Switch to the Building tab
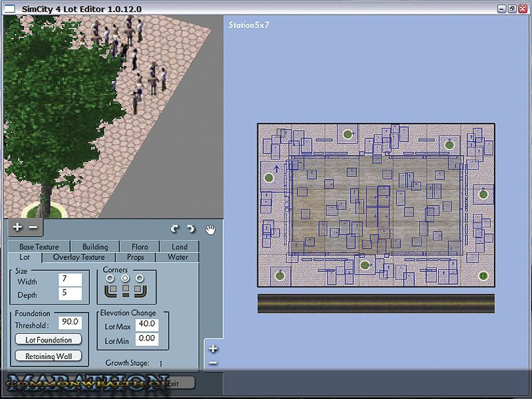 tap(95, 247)
